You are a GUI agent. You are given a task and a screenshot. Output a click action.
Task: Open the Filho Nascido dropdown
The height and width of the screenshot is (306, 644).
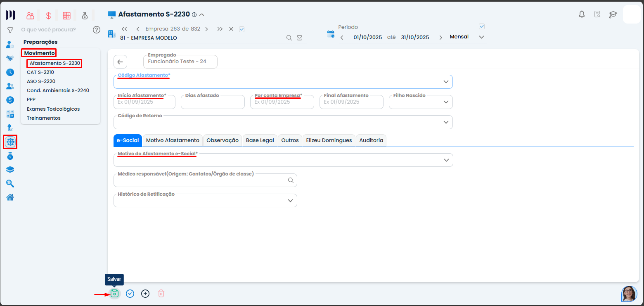click(x=420, y=102)
